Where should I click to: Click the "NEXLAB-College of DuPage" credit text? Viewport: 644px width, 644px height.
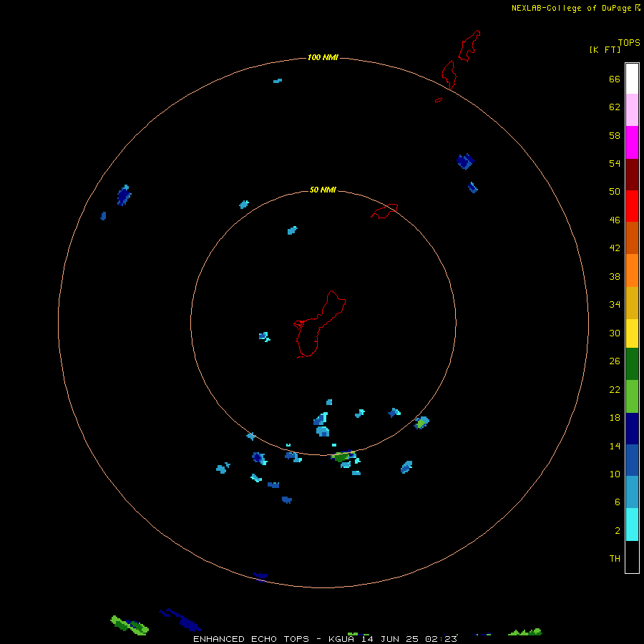point(571,8)
